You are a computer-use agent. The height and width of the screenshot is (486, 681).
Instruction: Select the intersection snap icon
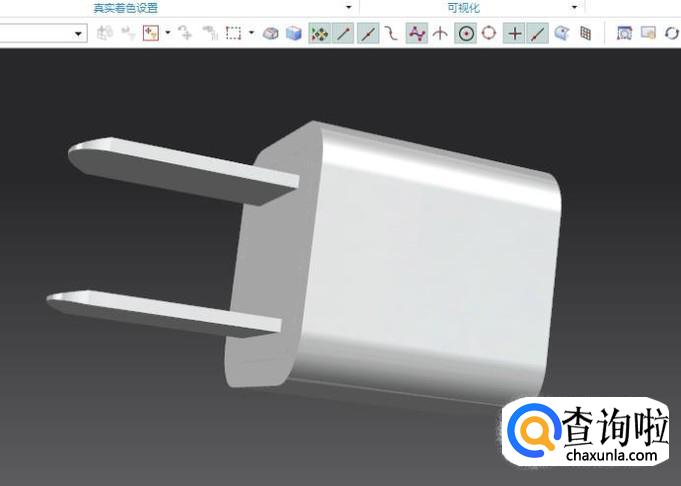(441, 33)
